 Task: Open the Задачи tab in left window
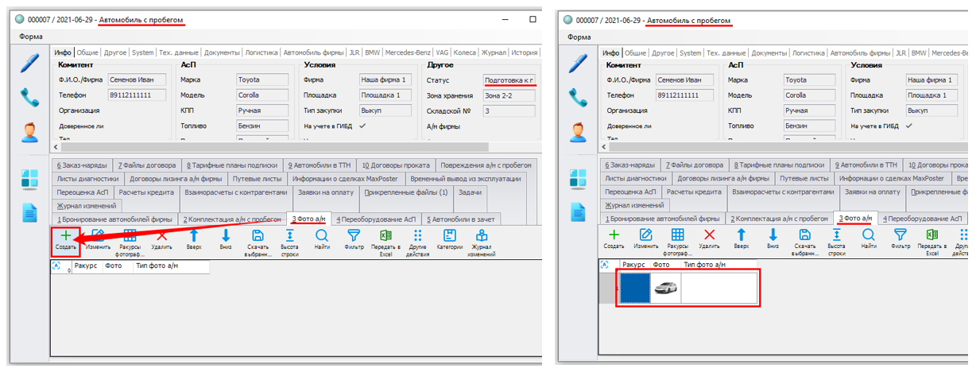(470, 192)
